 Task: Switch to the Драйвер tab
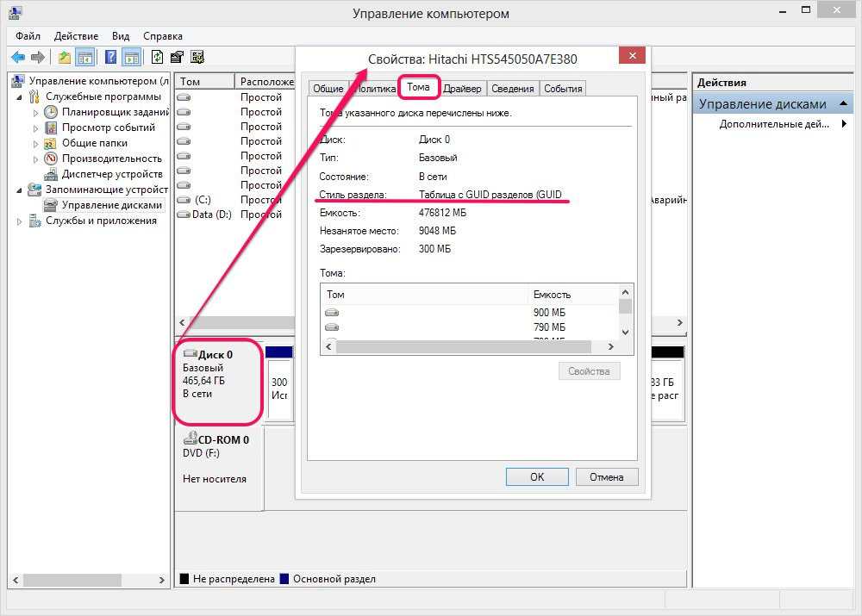[462, 88]
